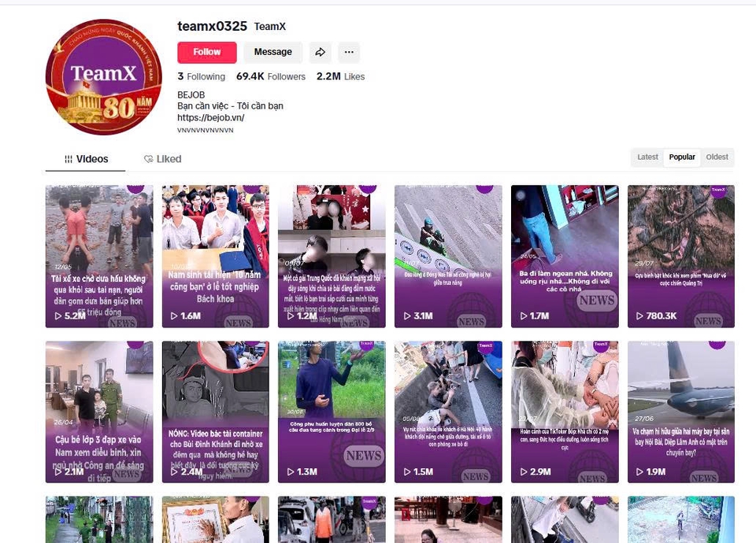Click the TeamX profile avatar
Viewport: 756px width, 543px height.
(103, 77)
